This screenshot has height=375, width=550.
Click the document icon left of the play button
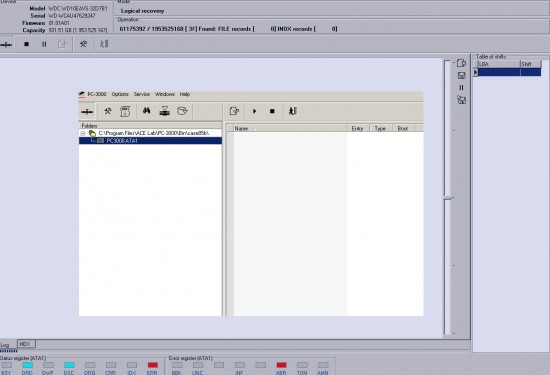(234, 111)
